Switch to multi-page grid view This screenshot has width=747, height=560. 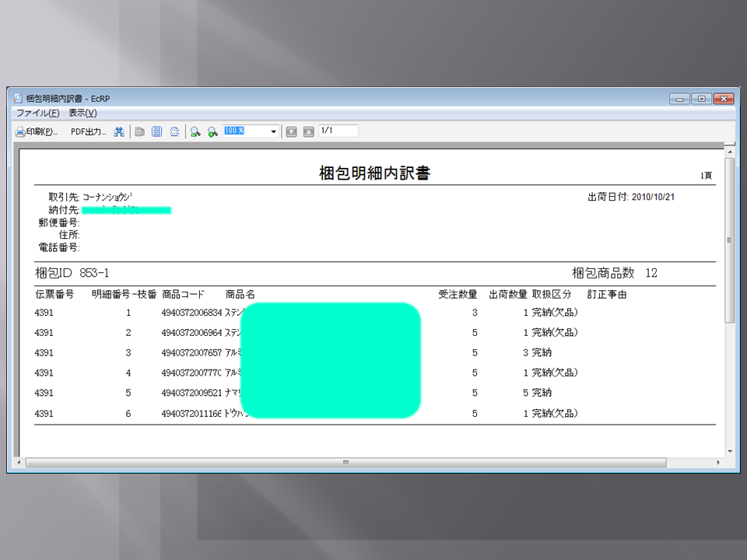[x=156, y=131]
